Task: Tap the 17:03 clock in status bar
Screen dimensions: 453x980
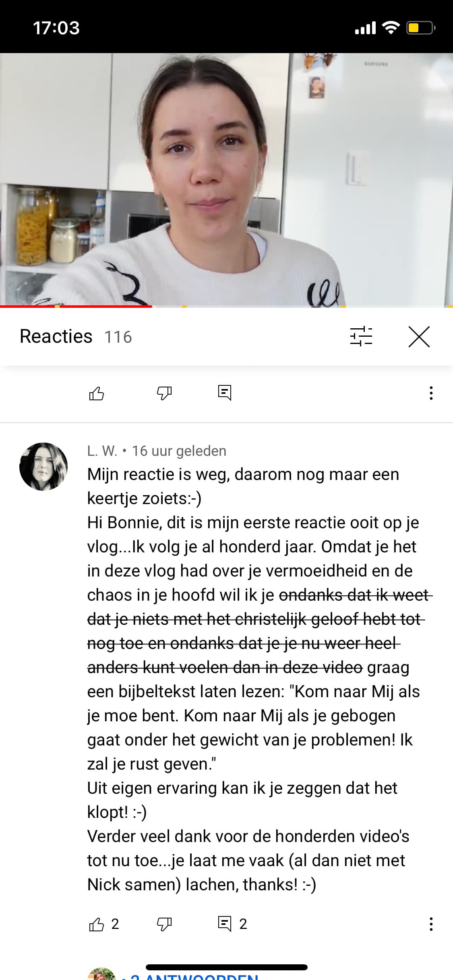Action: tap(56, 28)
